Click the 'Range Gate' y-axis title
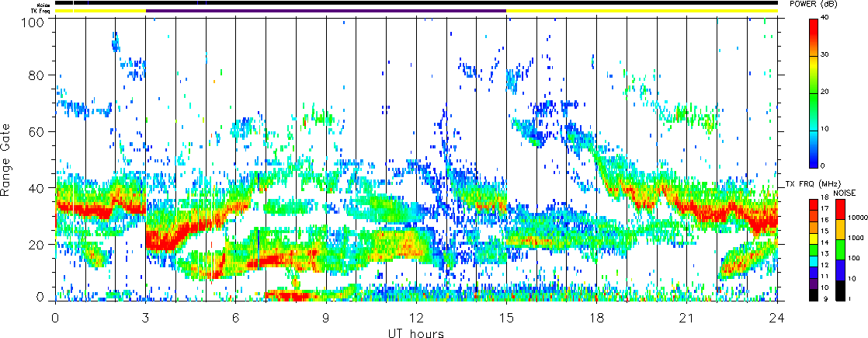 7,161
